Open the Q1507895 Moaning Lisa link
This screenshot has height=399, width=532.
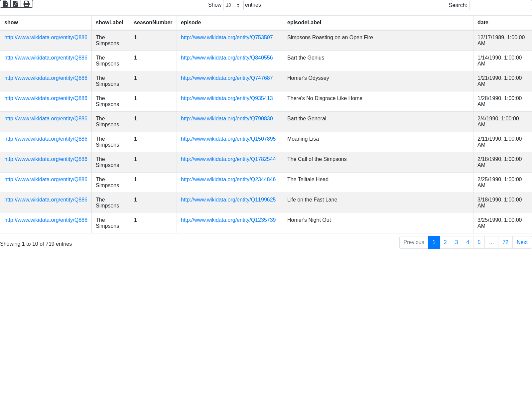tap(228, 139)
